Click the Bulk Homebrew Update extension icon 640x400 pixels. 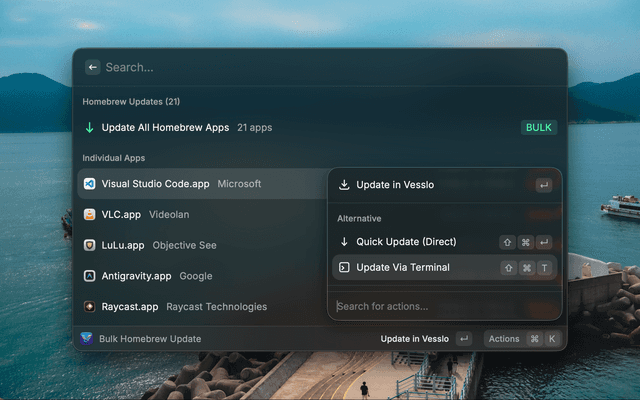[87, 339]
